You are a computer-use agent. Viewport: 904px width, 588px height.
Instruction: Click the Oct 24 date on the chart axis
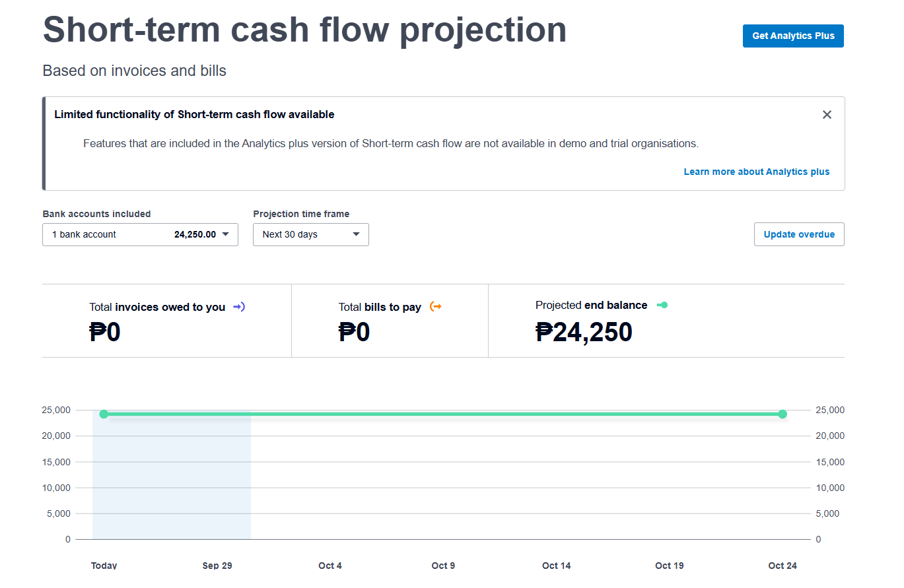(x=782, y=566)
